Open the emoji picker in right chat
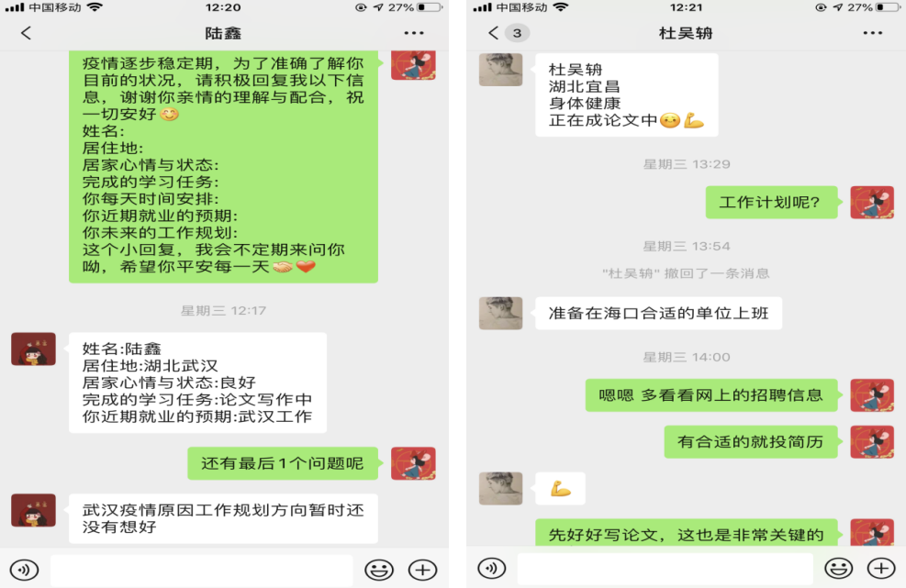The image size is (906, 588). [x=838, y=569]
